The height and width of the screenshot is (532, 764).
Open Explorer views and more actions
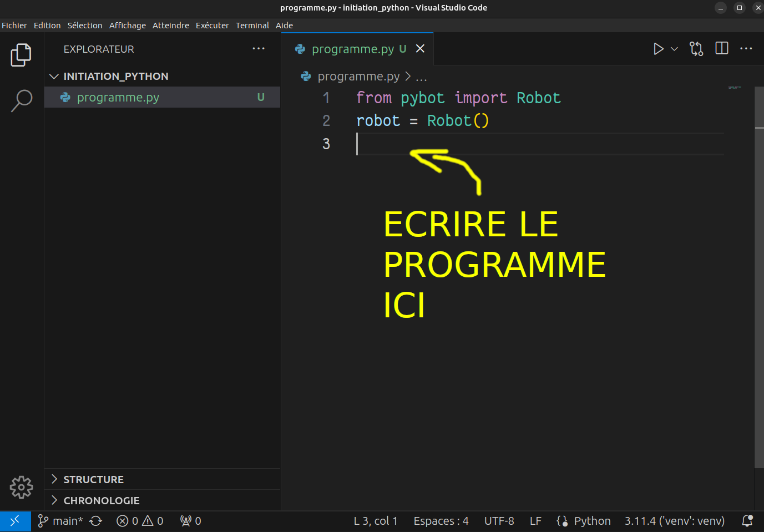[259, 49]
